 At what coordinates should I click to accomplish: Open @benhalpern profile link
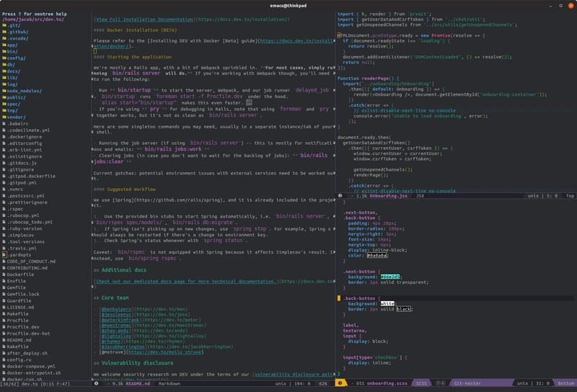pyautogui.click(x=117, y=309)
